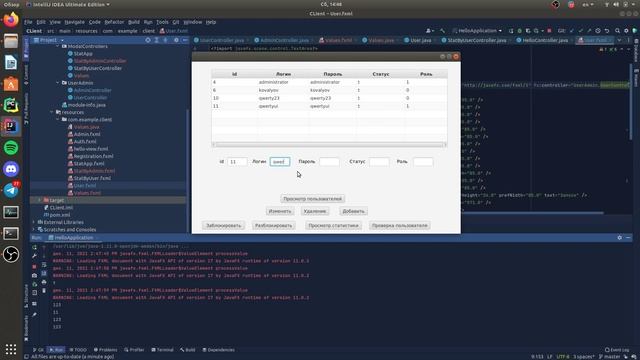The width and height of the screenshot is (640, 360).
Task: Open the Refactor menu
Action: point(114,22)
